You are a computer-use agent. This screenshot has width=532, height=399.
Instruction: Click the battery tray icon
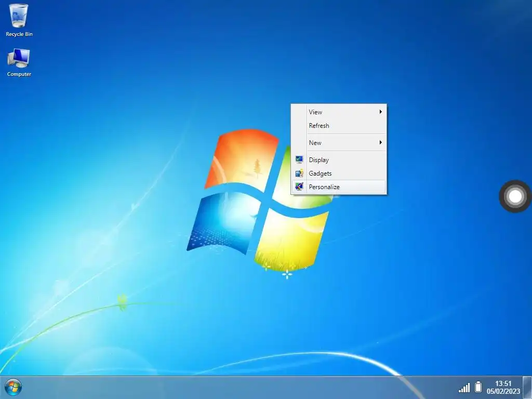point(478,387)
